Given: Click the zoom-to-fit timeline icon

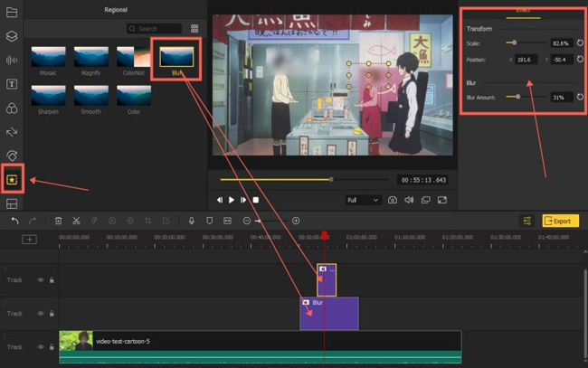Looking at the screenshot, I should pyautogui.click(x=227, y=221).
